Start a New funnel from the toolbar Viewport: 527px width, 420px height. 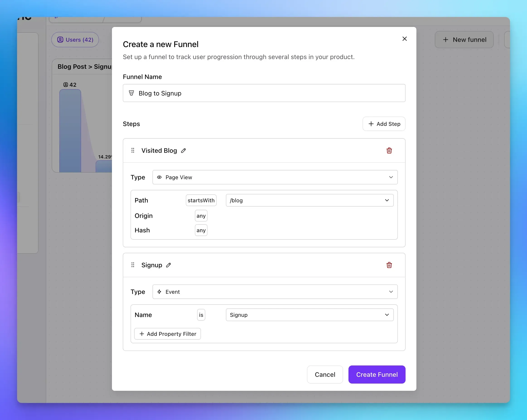coord(464,40)
